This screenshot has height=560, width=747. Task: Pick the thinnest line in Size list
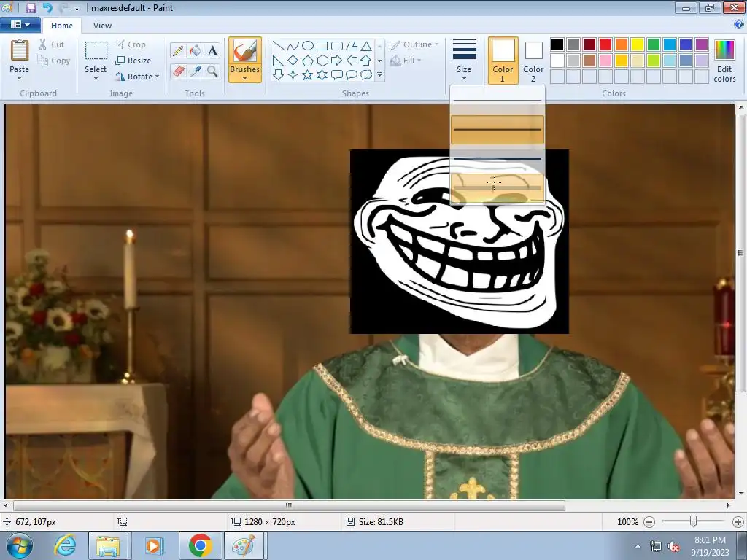pos(498,101)
